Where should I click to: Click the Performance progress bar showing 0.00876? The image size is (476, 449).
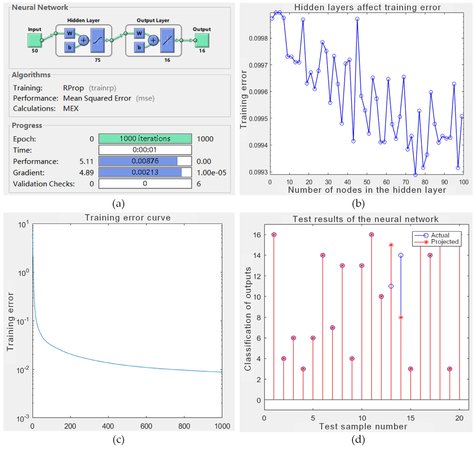pyautogui.click(x=145, y=161)
